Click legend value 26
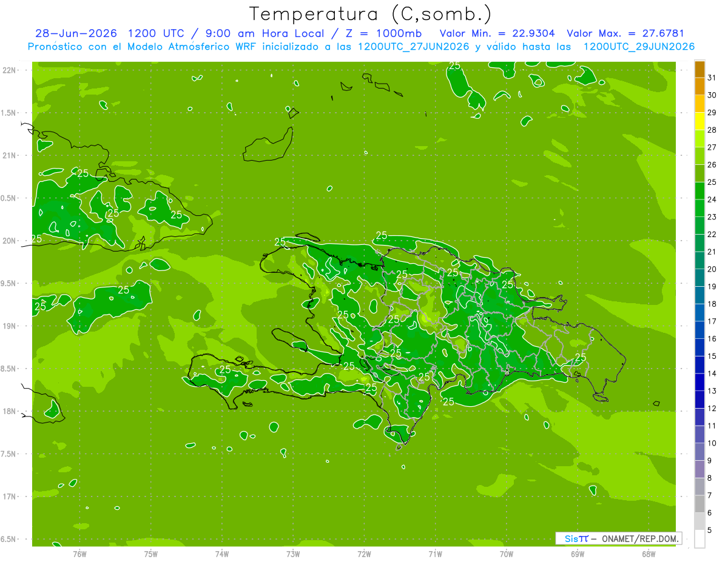 click(712, 165)
